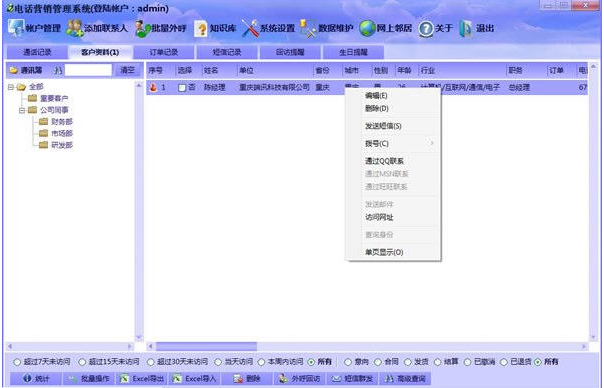Image resolution: width=604 pixels, height=388 pixels.
Task: Open 帐户管理 account management toolbar icon
Action: pyautogui.click(x=16, y=28)
